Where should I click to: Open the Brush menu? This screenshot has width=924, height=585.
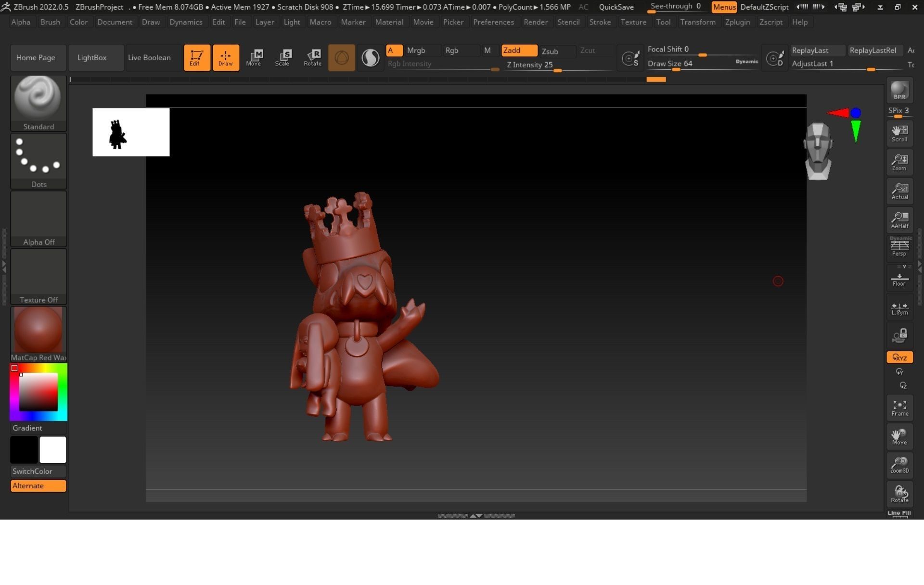[x=50, y=22]
